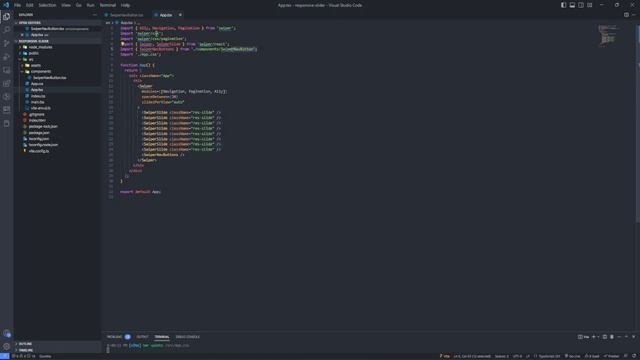The image size is (640, 360).
Task: Open index.html in the file tree
Action: tap(37, 120)
